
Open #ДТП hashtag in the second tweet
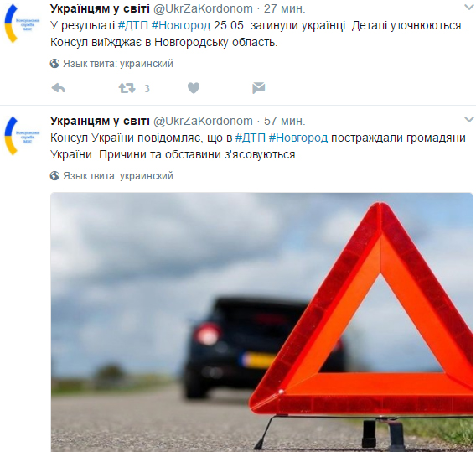pyautogui.click(x=251, y=138)
